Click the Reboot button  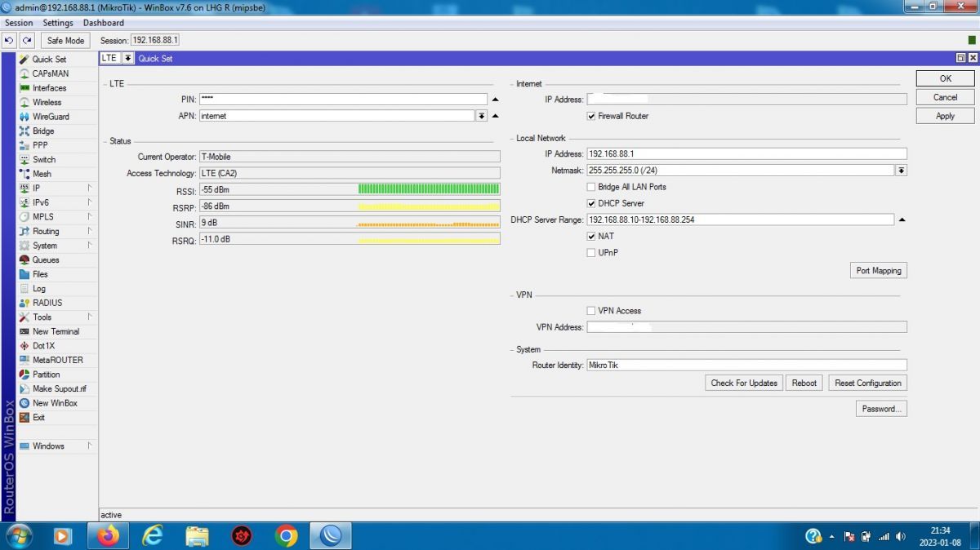pos(804,383)
